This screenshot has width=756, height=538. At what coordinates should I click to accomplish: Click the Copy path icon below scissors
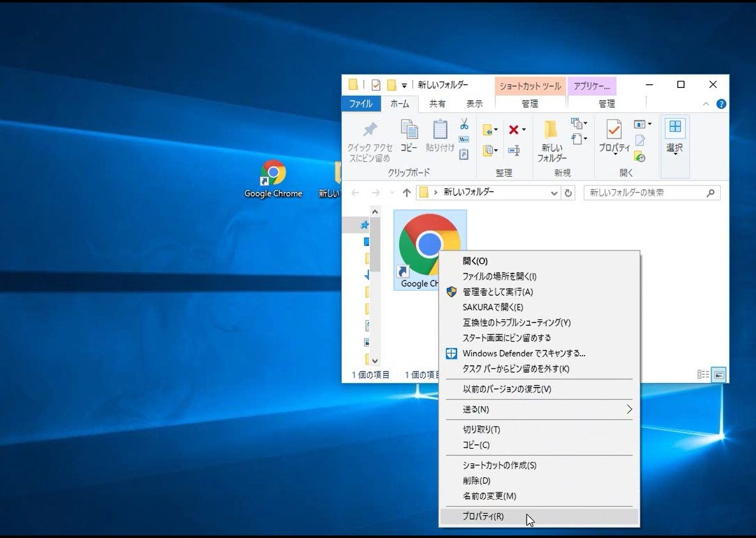point(464,140)
